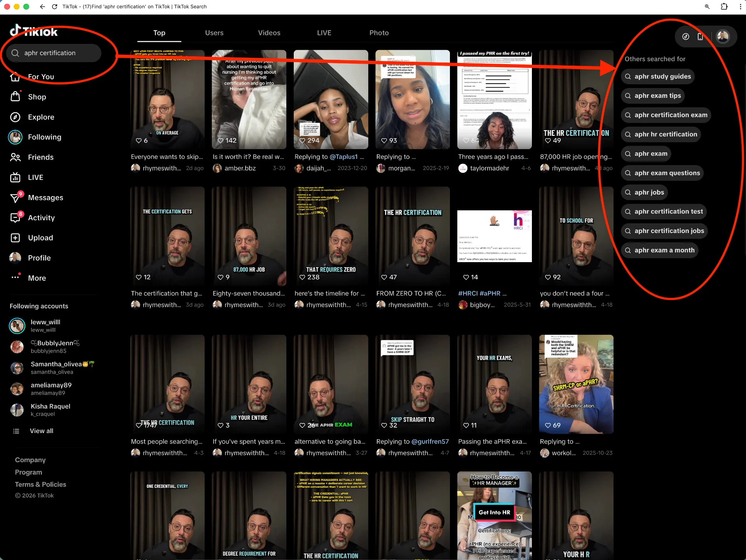Open the browser three-dot menu
Image resolution: width=746 pixels, height=560 pixels.
(741, 7)
